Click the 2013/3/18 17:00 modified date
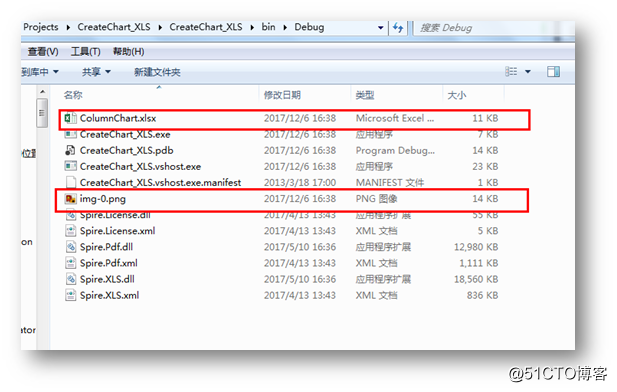Viewport: 617px width, 392px height. click(300, 183)
